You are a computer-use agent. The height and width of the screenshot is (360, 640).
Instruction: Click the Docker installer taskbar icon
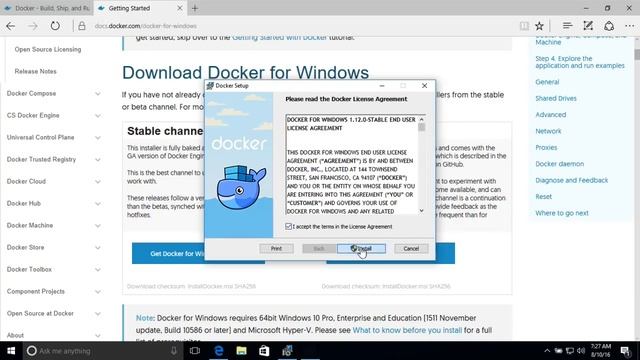click(x=287, y=351)
